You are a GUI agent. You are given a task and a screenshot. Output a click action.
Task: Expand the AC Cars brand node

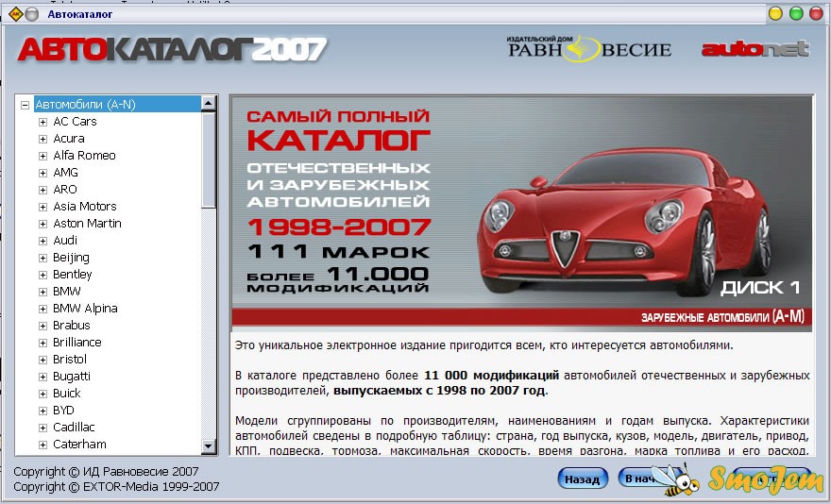pos(42,122)
